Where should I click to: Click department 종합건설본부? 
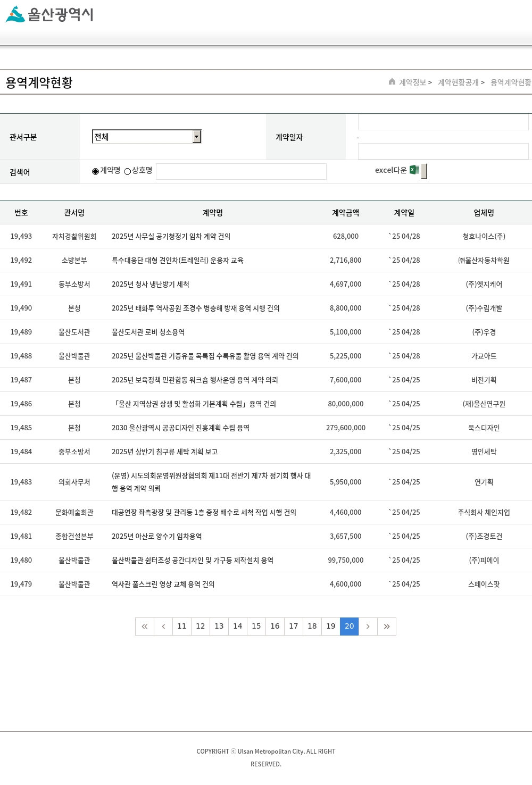click(x=74, y=537)
